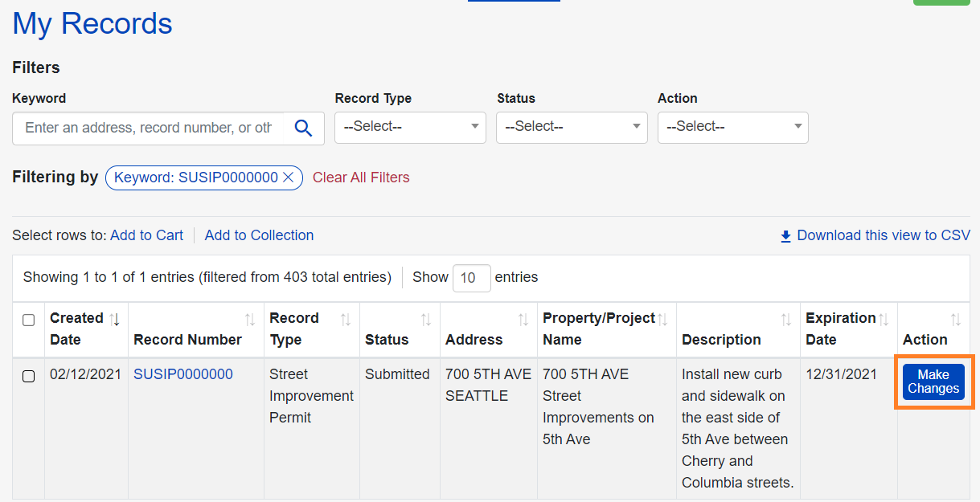This screenshot has height=502, width=980.
Task: Click Clear All Filters link
Action: (361, 178)
